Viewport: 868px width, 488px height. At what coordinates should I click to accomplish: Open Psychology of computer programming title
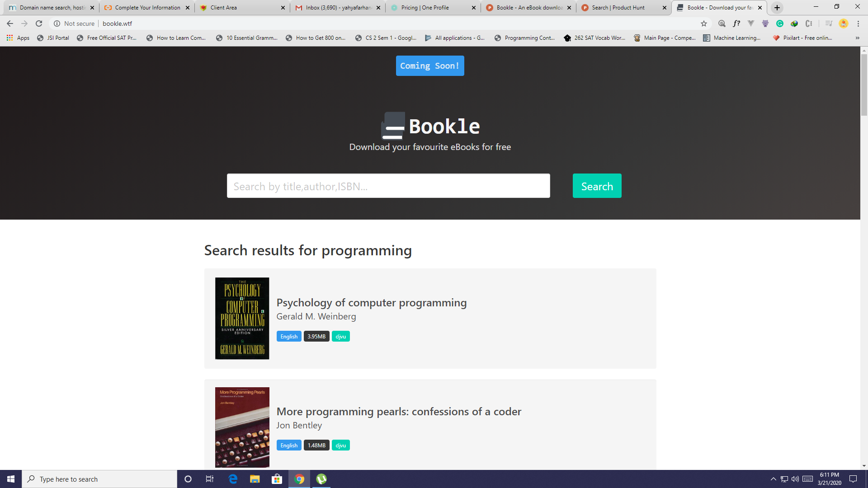[x=371, y=303]
